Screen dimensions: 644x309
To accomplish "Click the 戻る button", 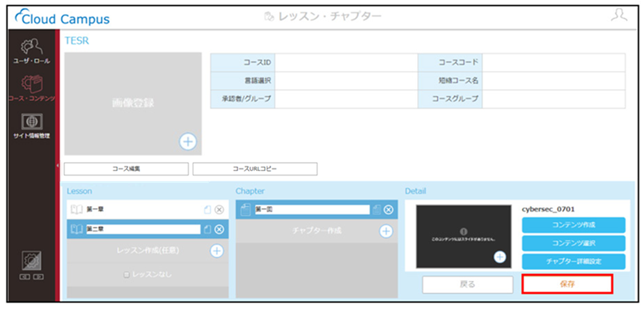I will click(468, 285).
